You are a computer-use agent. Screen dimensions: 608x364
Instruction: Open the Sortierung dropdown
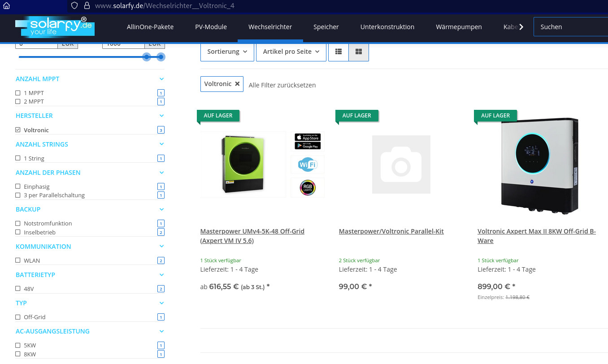227,52
